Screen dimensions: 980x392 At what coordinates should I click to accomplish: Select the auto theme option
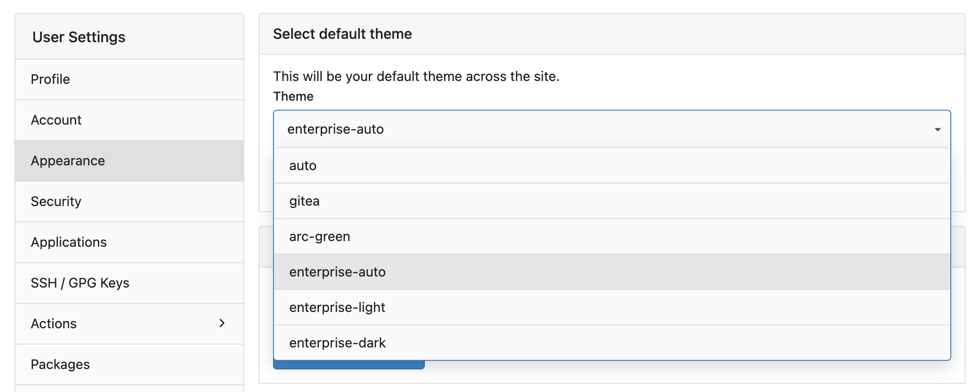click(x=303, y=166)
